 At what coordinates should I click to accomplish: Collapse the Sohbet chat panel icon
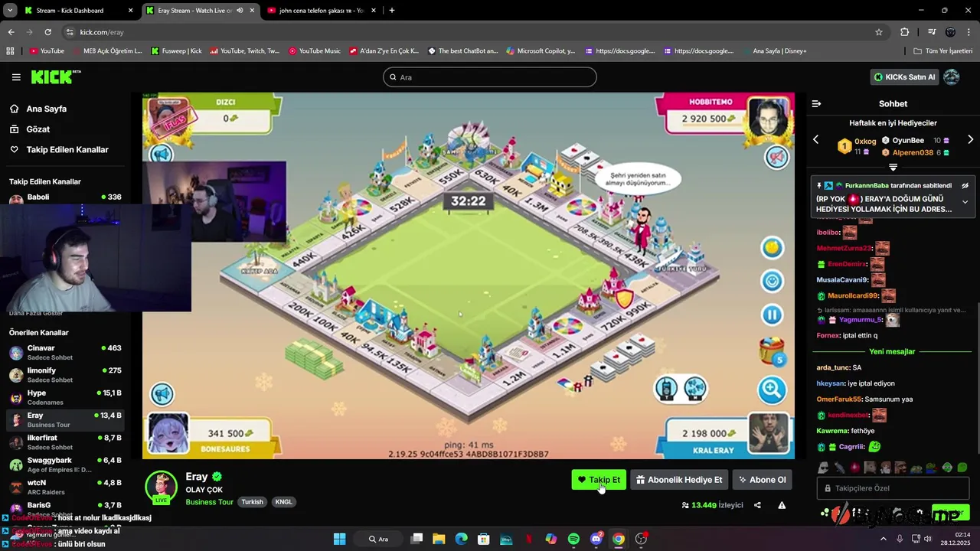click(816, 103)
